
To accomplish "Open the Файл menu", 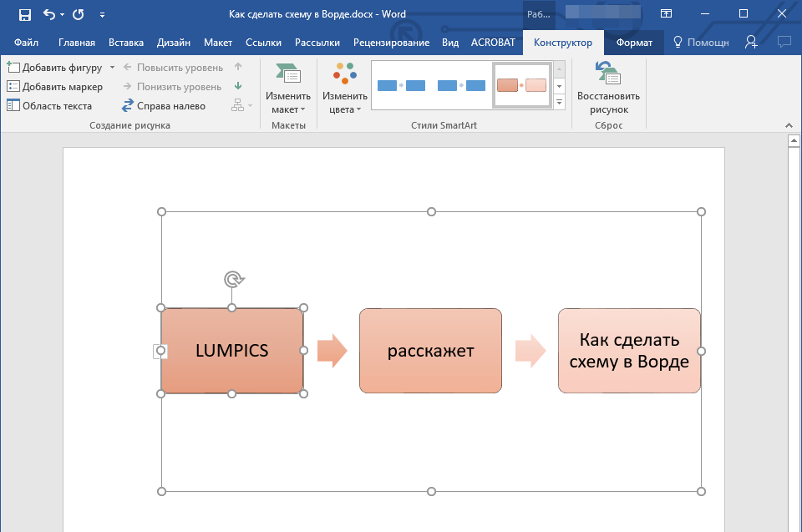I will pyautogui.click(x=26, y=43).
